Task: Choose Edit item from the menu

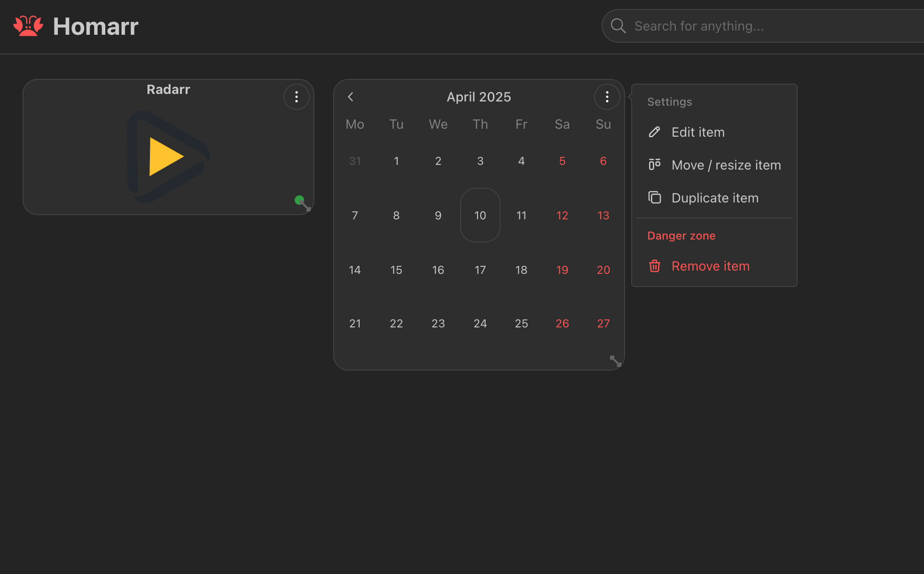Action: point(714,132)
